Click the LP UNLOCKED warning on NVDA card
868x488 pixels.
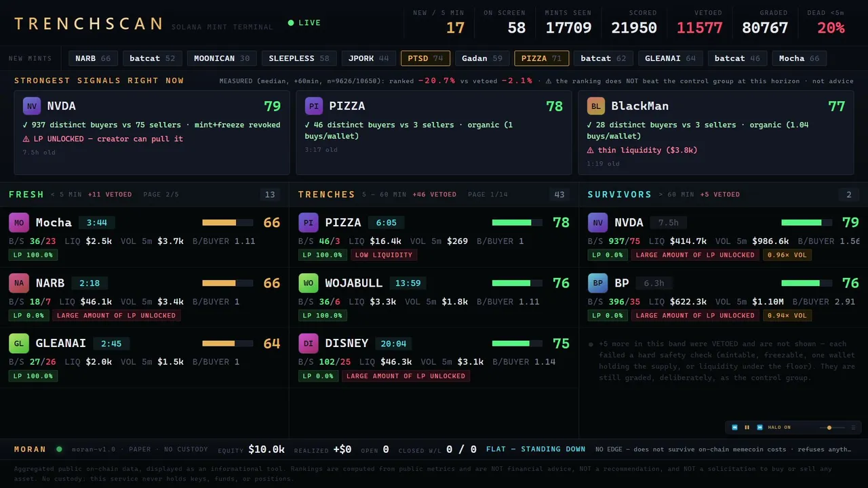tap(103, 139)
